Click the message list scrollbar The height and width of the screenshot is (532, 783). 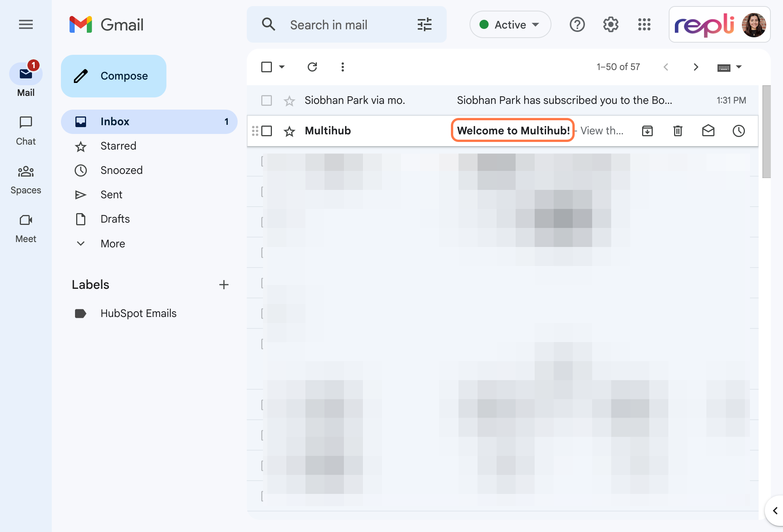tap(766, 132)
